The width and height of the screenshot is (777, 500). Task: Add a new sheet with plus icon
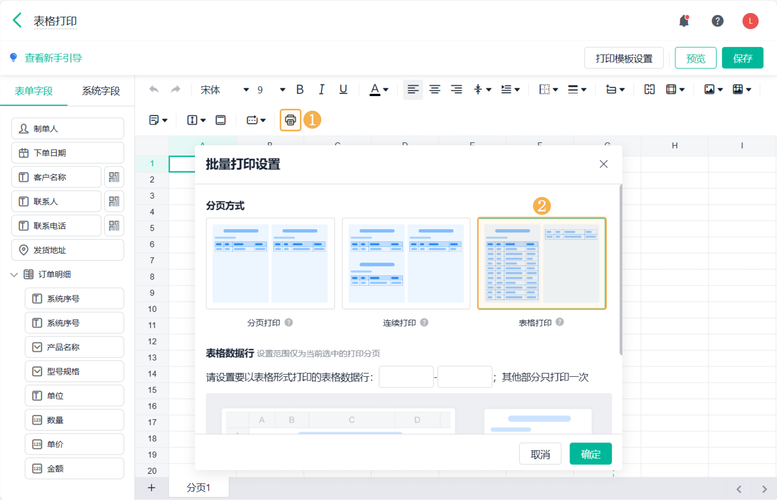tap(152, 488)
